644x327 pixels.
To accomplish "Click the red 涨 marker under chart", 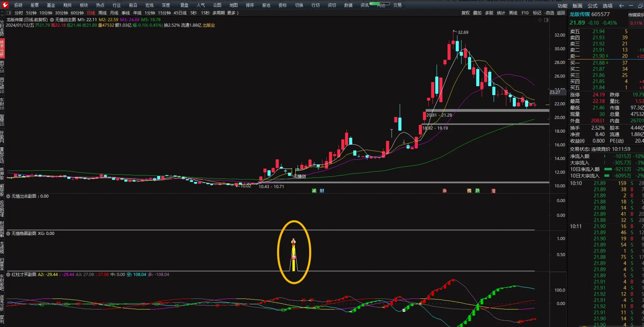I will tap(444, 191).
